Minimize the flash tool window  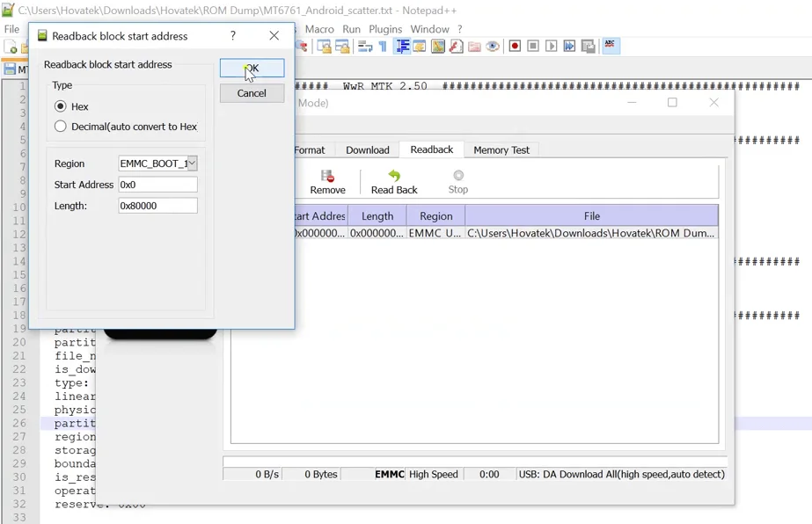tap(632, 103)
